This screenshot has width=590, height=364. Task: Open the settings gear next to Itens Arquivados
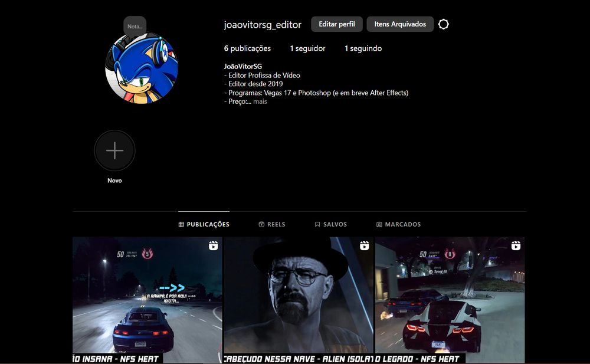pyautogui.click(x=443, y=24)
